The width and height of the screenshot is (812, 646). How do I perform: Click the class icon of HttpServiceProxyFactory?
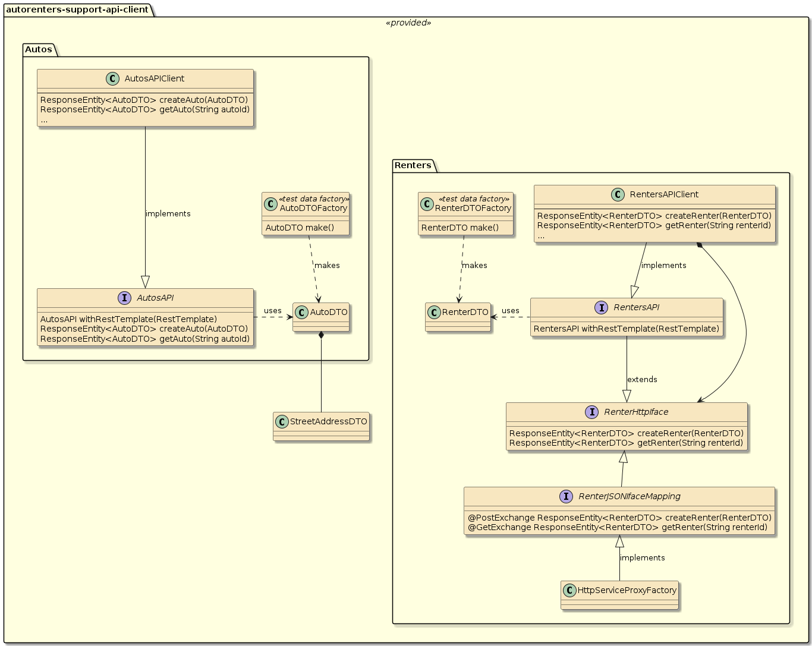click(x=569, y=590)
